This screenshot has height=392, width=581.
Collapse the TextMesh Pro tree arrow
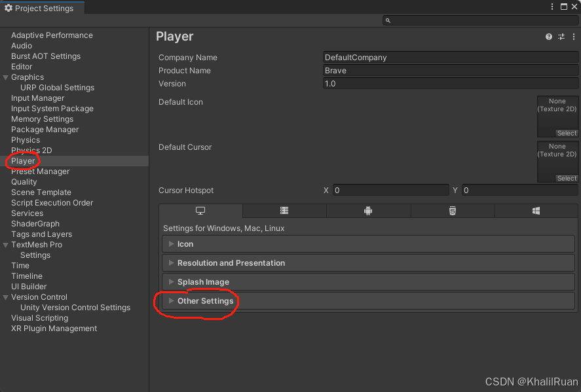pos(5,245)
